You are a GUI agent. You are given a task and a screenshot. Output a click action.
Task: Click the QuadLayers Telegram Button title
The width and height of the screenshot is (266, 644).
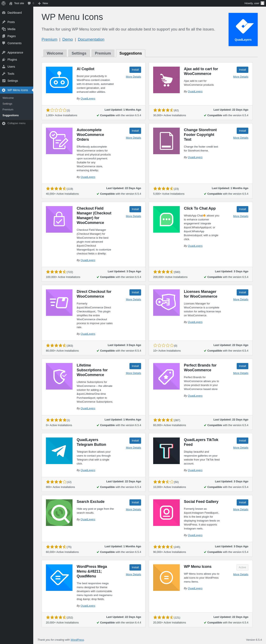pos(91,442)
